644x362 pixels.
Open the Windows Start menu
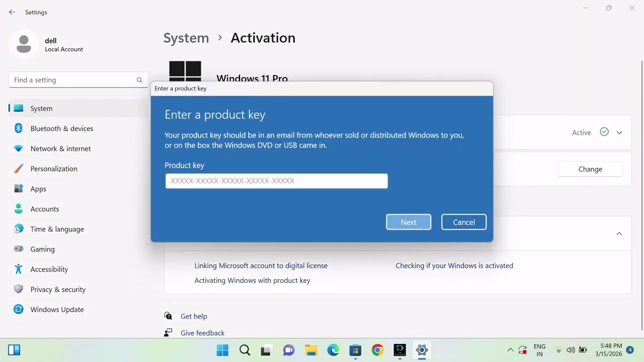(x=222, y=350)
